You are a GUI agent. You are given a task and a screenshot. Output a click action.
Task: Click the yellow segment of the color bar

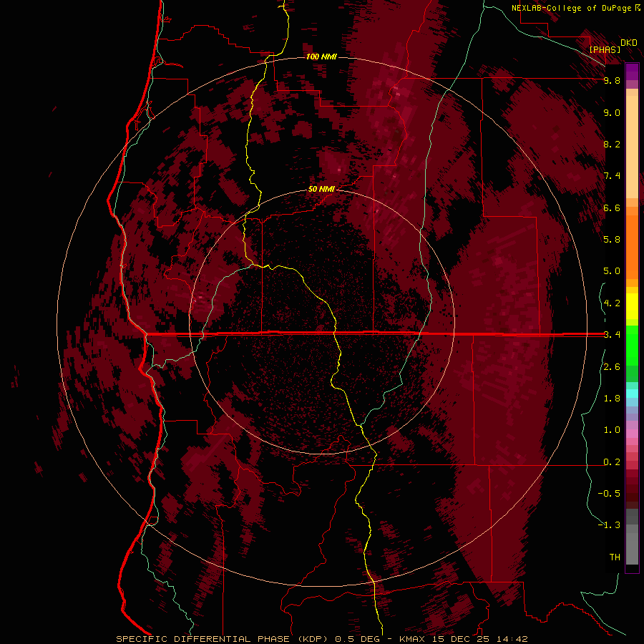[x=632, y=306]
